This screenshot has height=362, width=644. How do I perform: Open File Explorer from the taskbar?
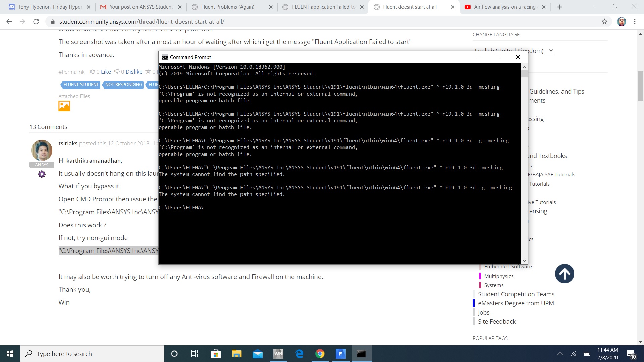(237, 354)
